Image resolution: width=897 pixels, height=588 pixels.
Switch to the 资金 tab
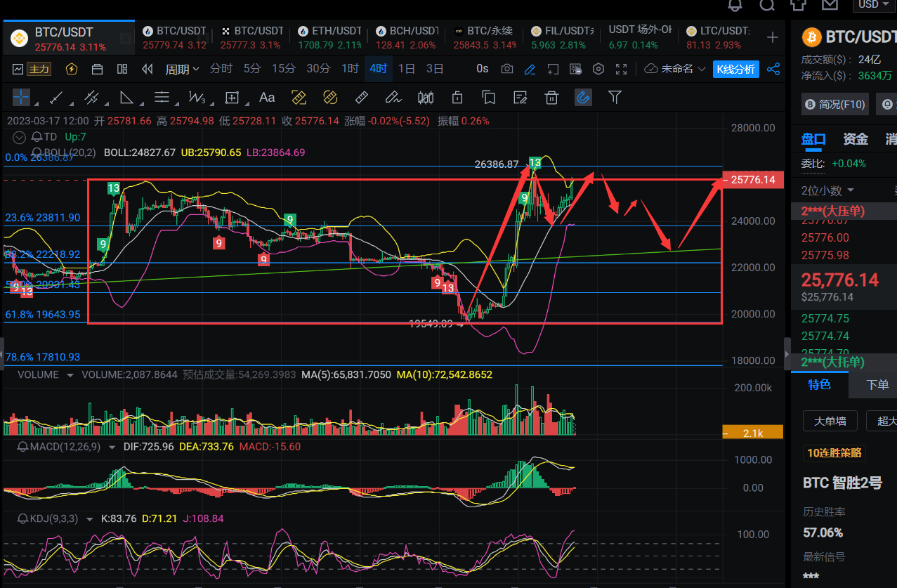pyautogui.click(x=855, y=139)
